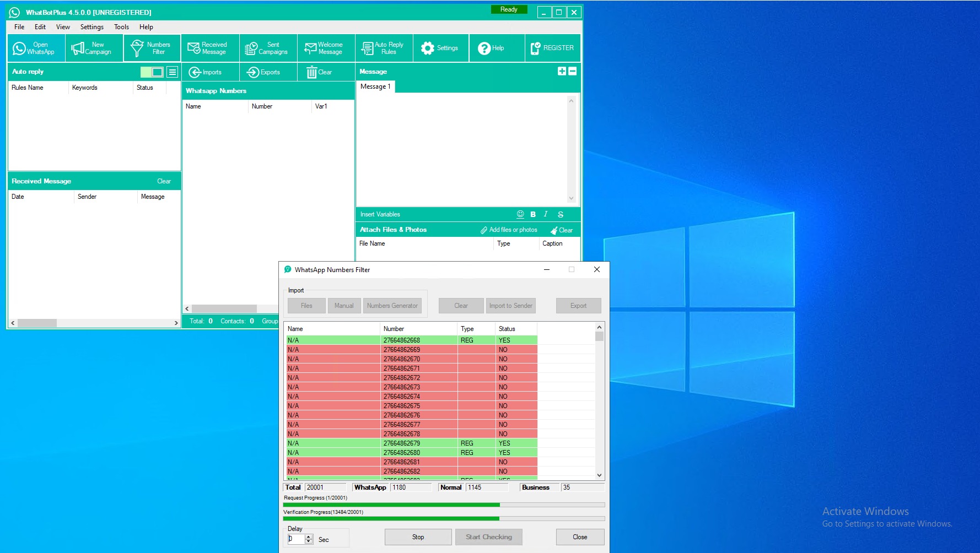Click the Keywords column header in Auto reply
Screen dimensions: 980x553
(x=101, y=88)
